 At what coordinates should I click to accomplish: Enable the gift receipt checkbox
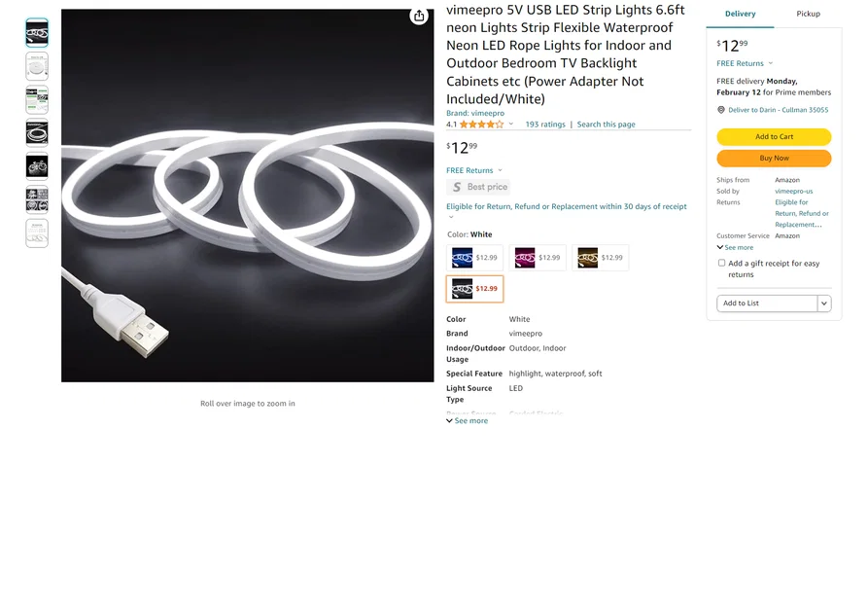[721, 263]
